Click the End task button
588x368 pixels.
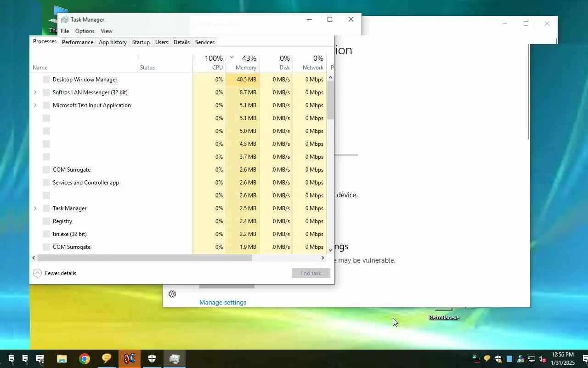[x=311, y=273]
